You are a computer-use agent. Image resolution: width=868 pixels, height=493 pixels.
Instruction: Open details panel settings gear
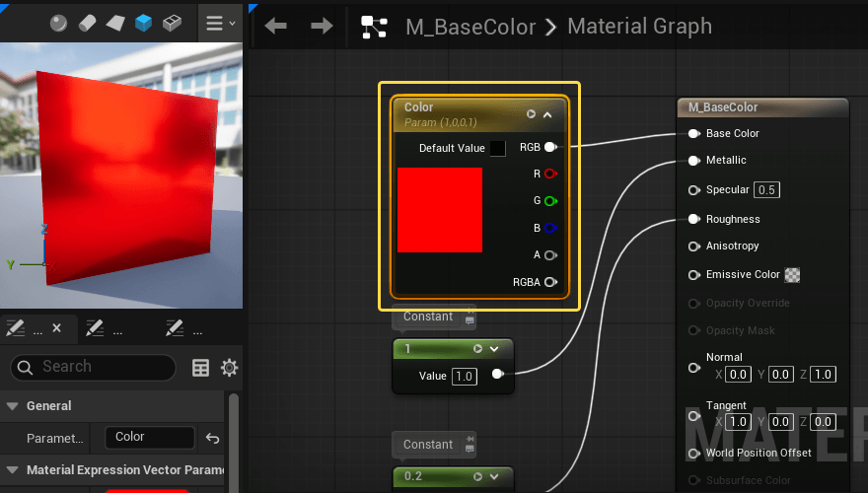click(229, 368)
